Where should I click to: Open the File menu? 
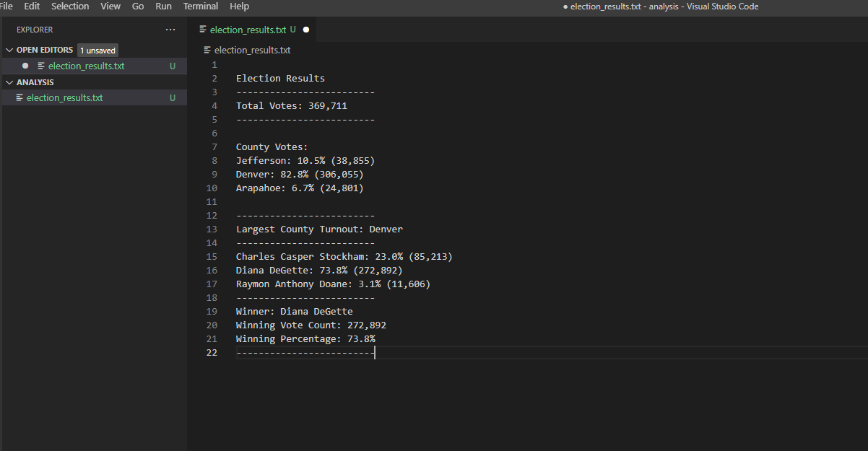coord(6,6)
